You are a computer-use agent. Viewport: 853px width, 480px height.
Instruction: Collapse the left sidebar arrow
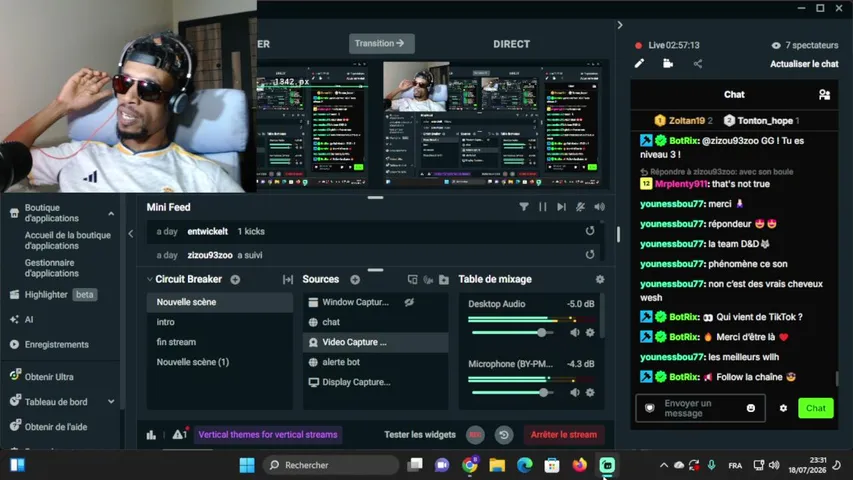point(131,233)
